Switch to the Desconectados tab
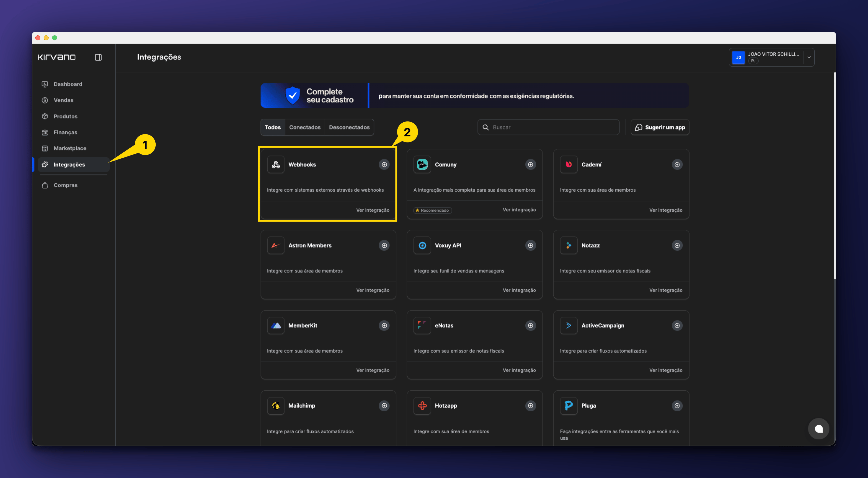 349,127
